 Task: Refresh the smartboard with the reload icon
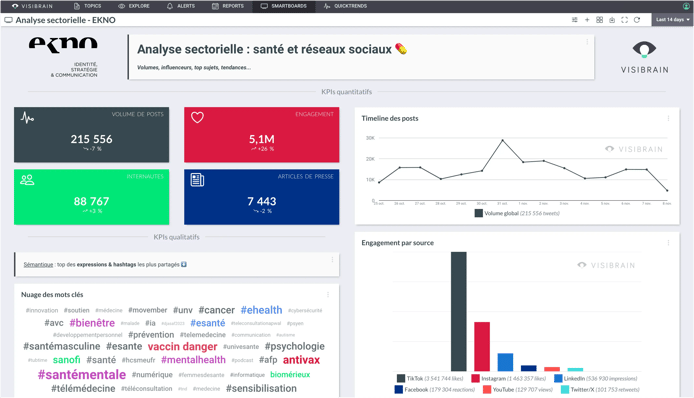[637, 20]
